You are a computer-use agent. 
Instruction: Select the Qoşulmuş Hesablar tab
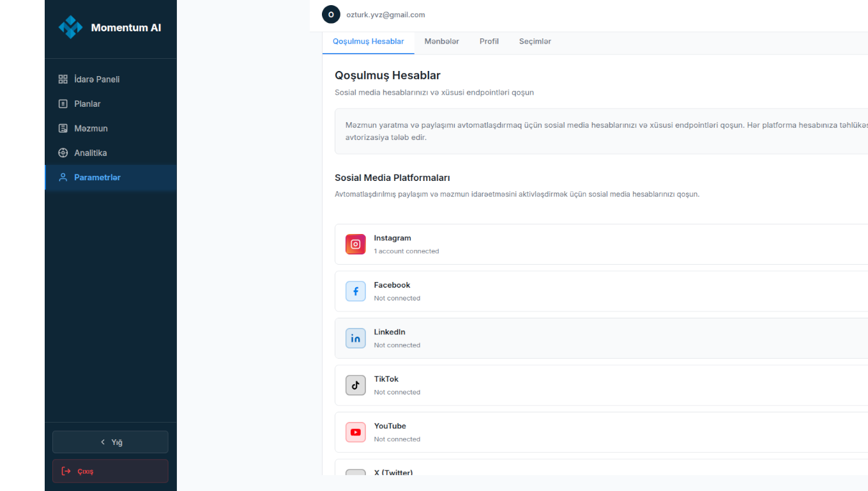[368, 42]
